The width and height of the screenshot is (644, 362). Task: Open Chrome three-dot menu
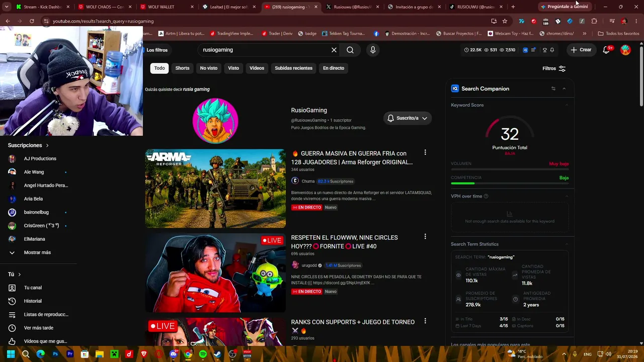tap(636, 21)
